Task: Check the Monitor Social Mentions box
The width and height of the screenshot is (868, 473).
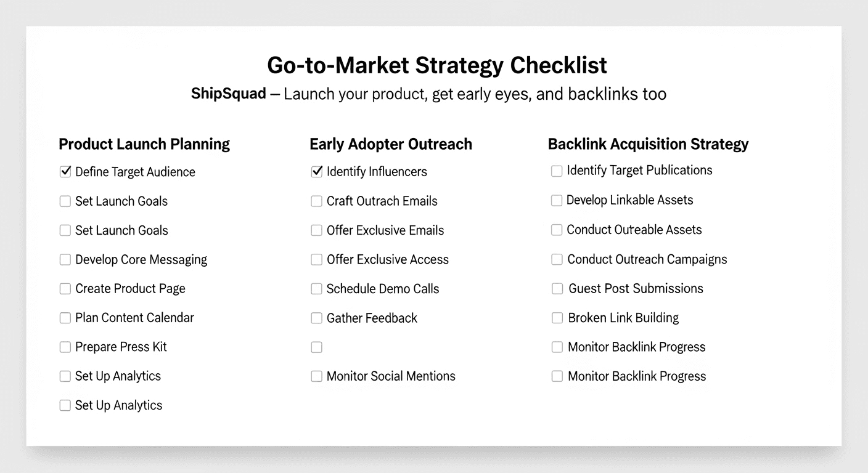Action: tap(316, 376)
